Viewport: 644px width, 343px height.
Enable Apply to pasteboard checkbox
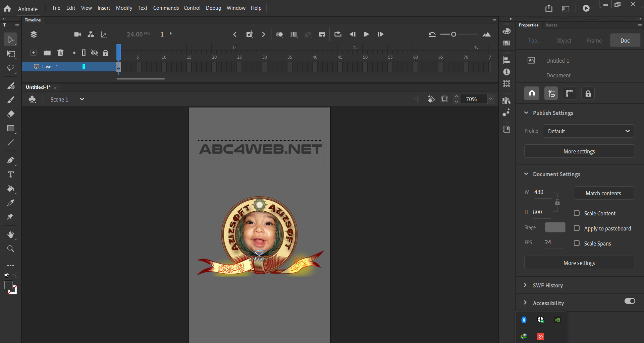click(x=577, y=228)
